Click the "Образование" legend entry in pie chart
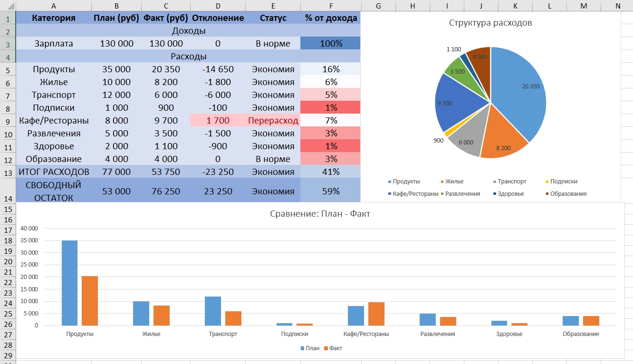 click(x=568, y=194)
